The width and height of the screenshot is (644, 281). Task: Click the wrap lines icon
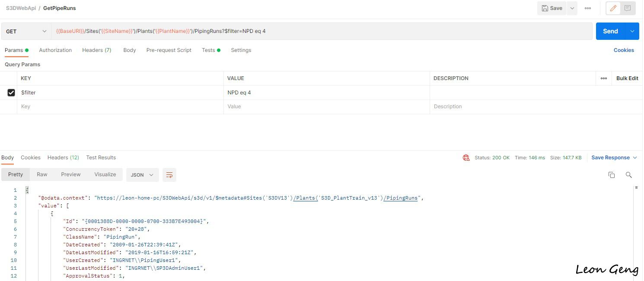click(169, 175)
